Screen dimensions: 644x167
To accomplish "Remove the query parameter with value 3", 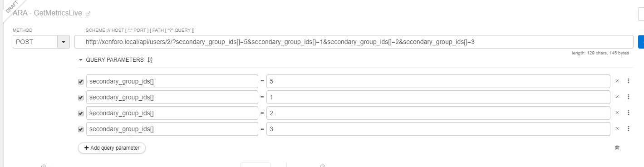I will (617, 129).
